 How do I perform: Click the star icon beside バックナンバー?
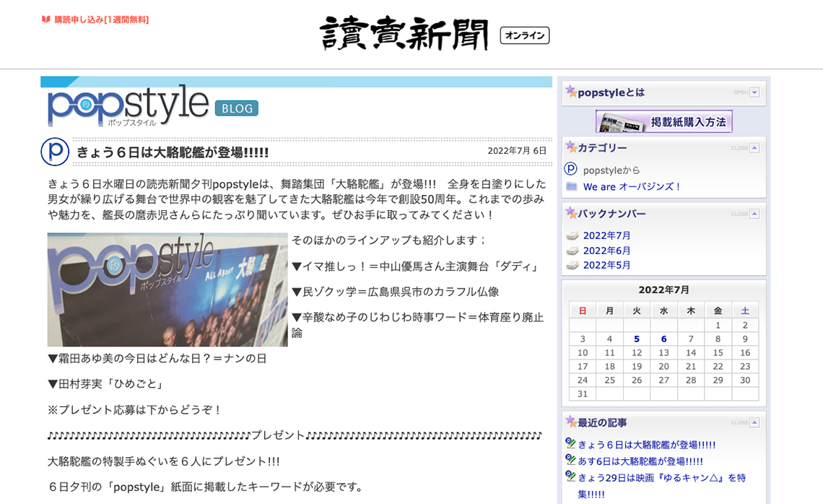pos(570,212)
